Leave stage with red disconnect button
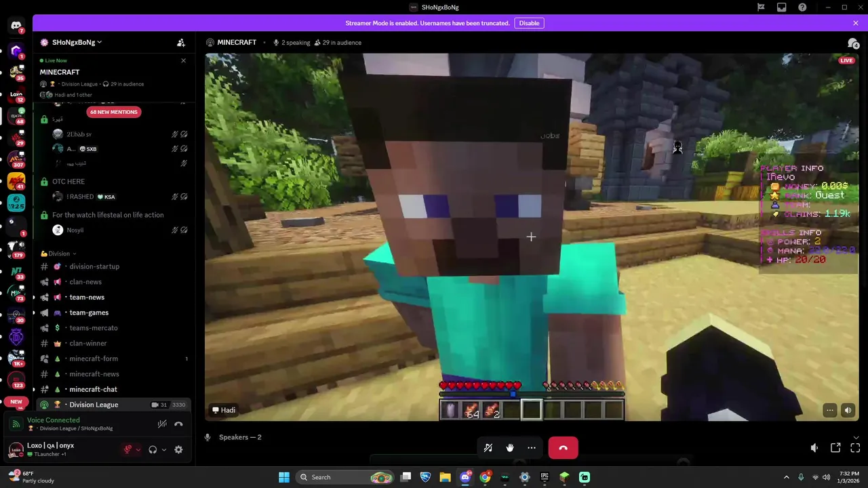Viewport: 868px width, 488px height. (563, 448)
